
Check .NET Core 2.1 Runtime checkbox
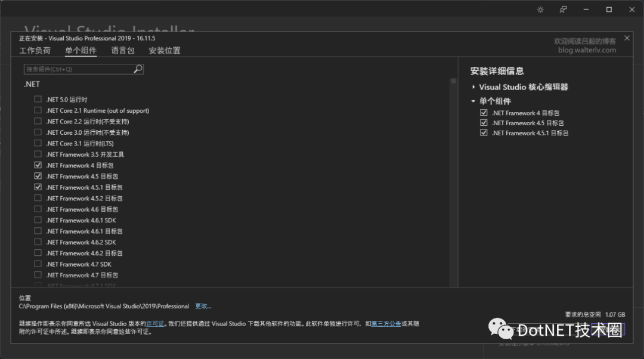(38, 110)
